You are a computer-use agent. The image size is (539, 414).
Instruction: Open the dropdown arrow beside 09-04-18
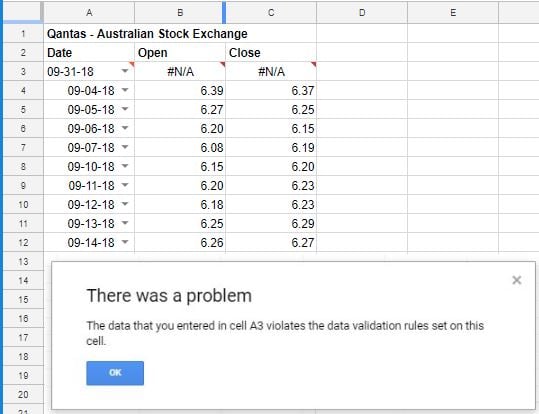coord(125,90)
